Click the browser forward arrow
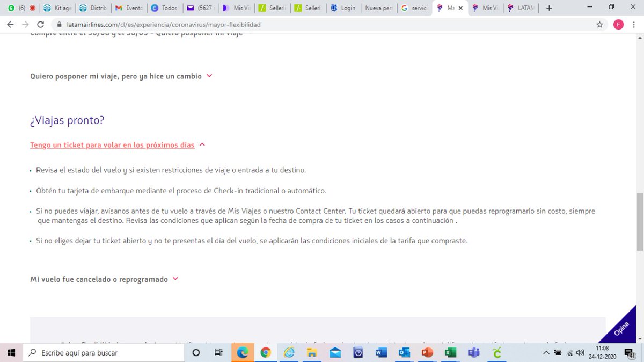Image resolution: width=644 pixels, height=362 pixels. [26, 25]
